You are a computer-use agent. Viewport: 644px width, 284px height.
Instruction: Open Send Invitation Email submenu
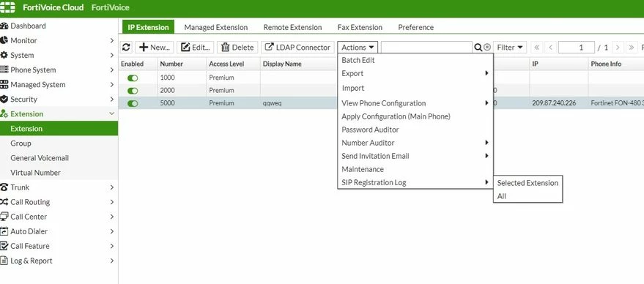415,156
